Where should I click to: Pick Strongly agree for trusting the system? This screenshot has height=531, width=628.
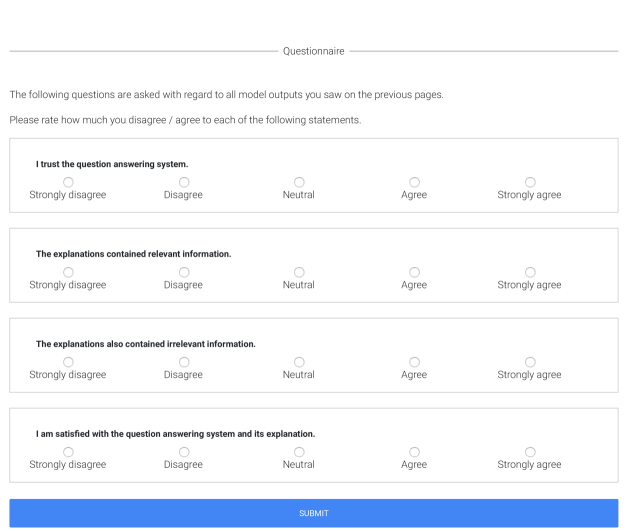(529, 181)
